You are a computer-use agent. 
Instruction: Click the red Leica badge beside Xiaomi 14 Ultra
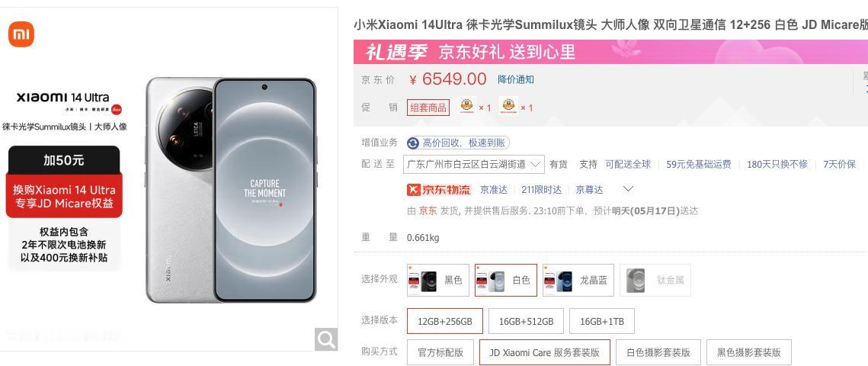point(117,110)
